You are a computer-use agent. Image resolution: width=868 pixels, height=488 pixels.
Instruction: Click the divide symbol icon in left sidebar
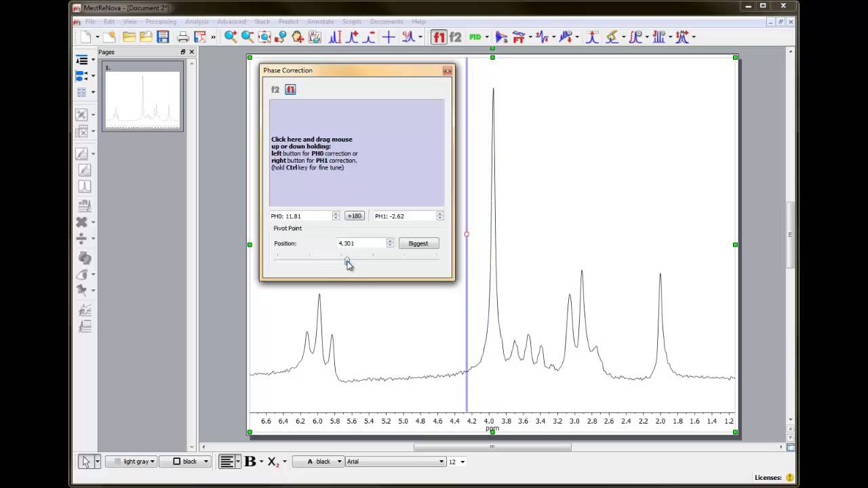point(81,239)
